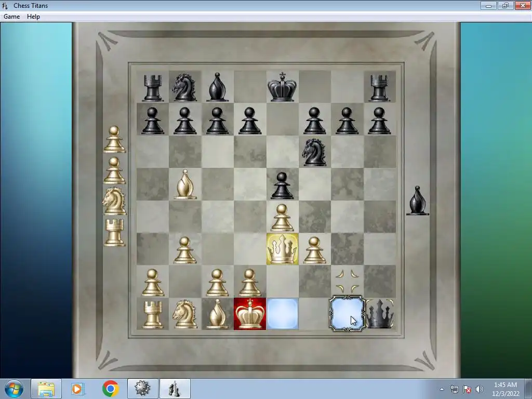Select the black bishop on c8
This screenshot has width=532, height=399.
217,87
